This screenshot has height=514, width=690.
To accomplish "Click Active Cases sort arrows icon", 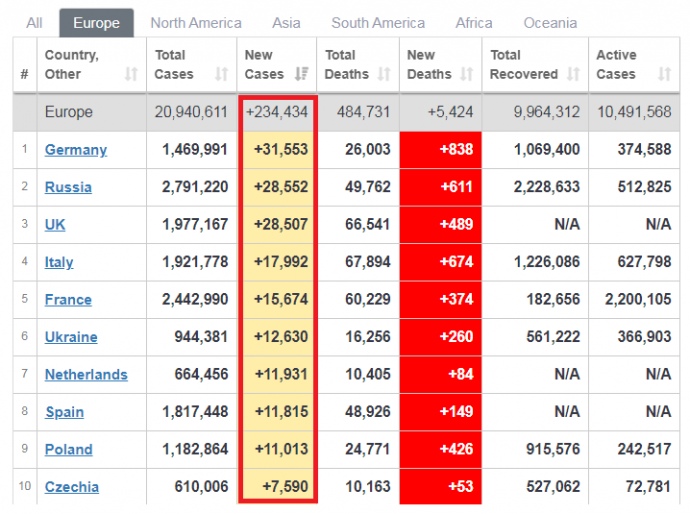I will 664,74.
